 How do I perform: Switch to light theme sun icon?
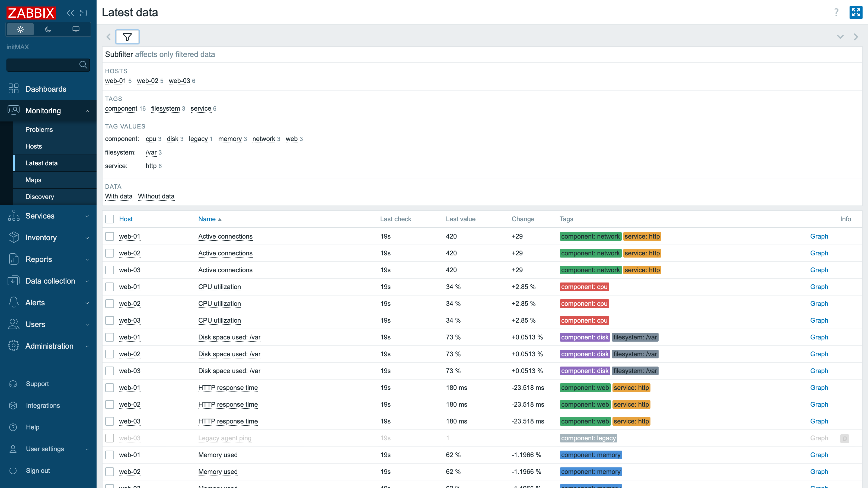pyautogui.click(x=21, y=29)
